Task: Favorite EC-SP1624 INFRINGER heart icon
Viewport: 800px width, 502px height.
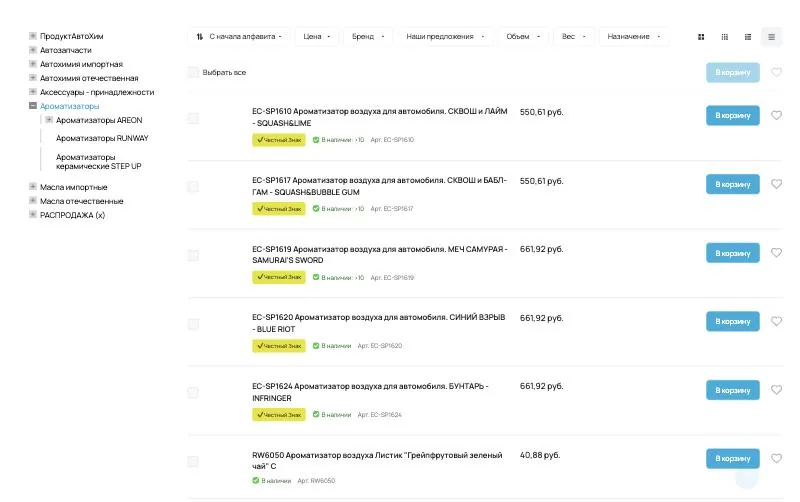Action: (x=776, y=390)
